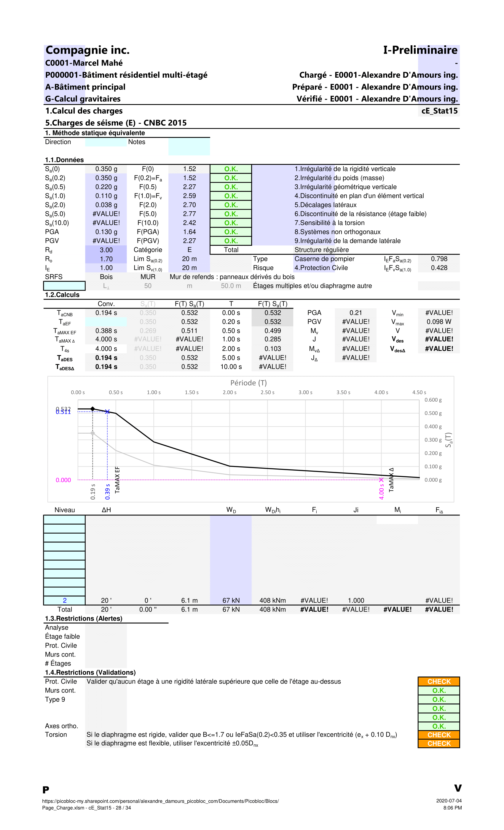The image size is (504, 830).
Task: Click the '1.3.Restrictions (Alertes)' heading
Action: (84, 619)
